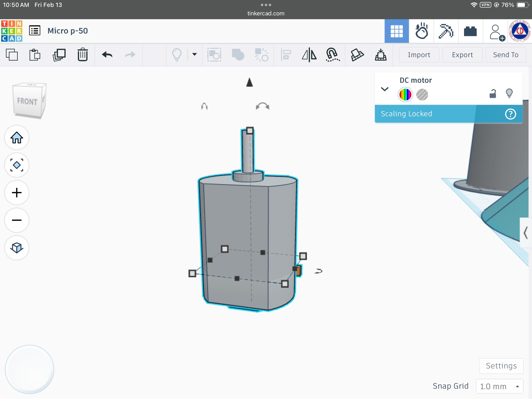Select the Hole striped swatch
The width and height of the screenshot is (532, 399).
click(x=422, y=95)
